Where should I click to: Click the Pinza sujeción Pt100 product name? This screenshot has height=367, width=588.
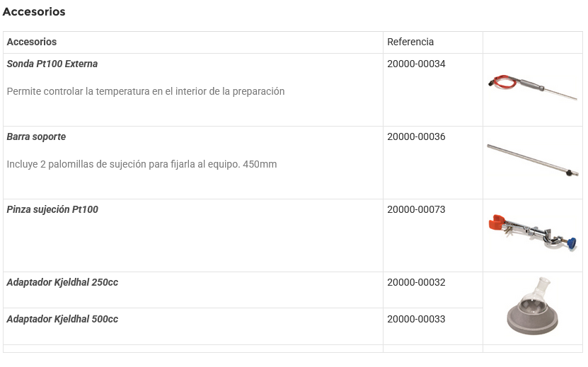(x=52, y=209)
